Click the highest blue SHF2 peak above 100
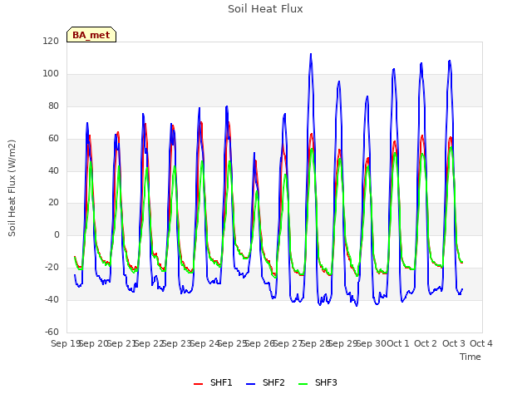Screen dimensions: 532x399 click(311, 54)
